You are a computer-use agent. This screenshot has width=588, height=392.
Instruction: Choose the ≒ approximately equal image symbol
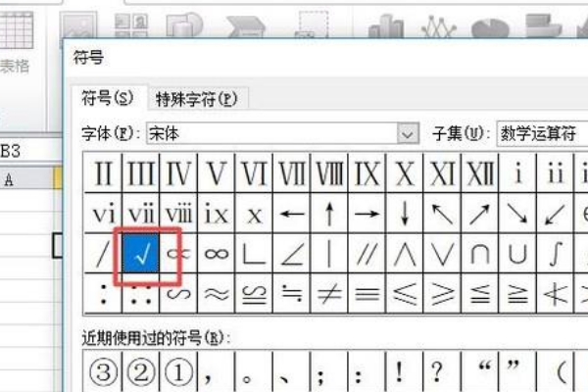(292, 293)
